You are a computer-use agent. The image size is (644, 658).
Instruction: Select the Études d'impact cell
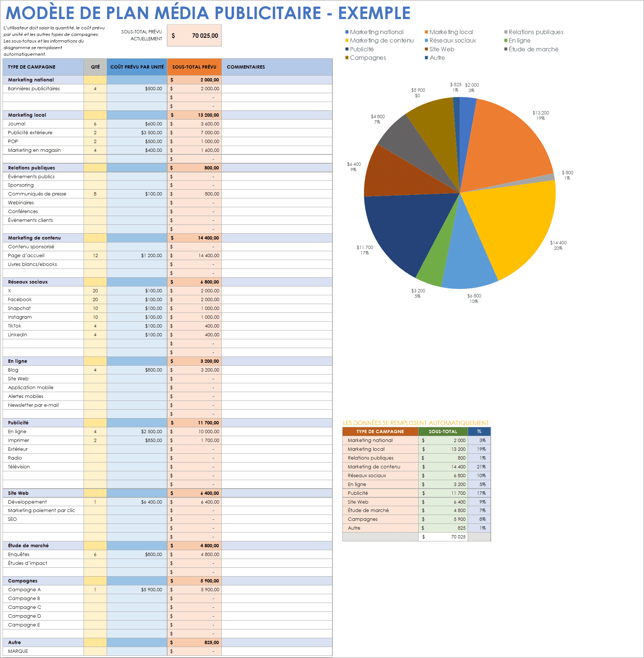43,563
